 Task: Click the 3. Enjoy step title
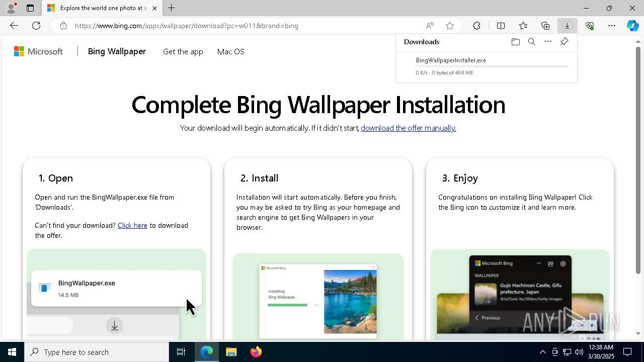(460, 178)
